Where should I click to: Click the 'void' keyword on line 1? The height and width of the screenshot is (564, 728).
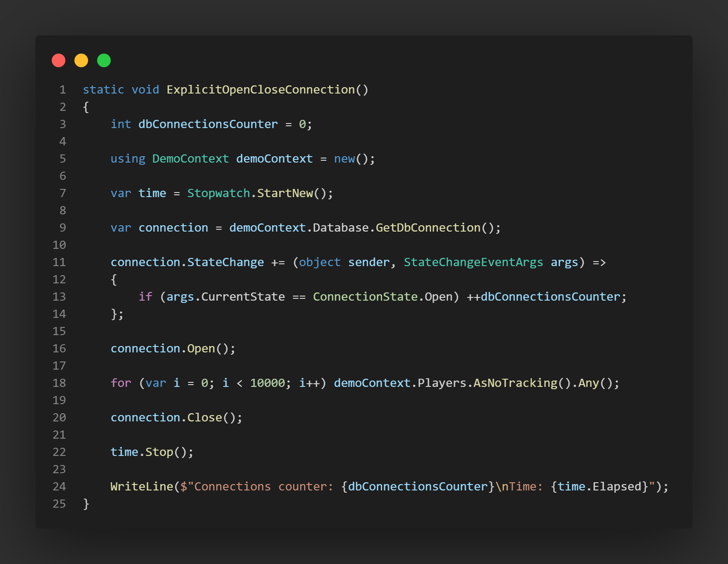click(146, 90)
